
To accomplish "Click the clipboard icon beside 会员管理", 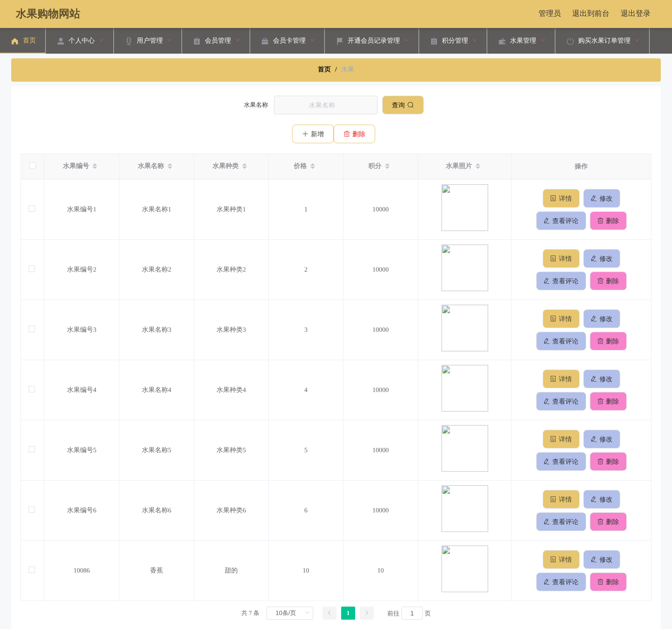I will click(x=197, y=41).
